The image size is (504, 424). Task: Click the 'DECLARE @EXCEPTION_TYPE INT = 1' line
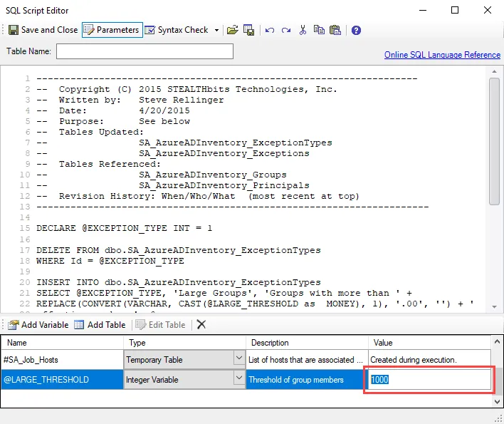tap(124, 229)
